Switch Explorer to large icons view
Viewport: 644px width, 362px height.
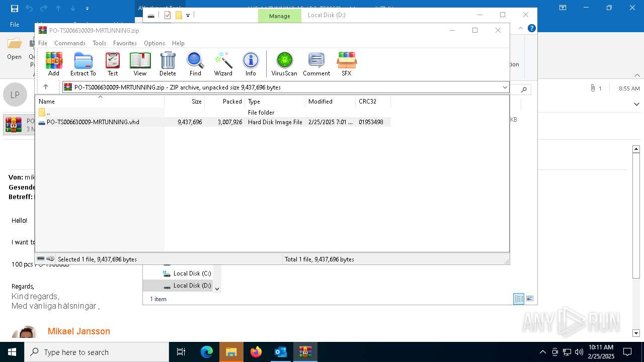(529, 299)
